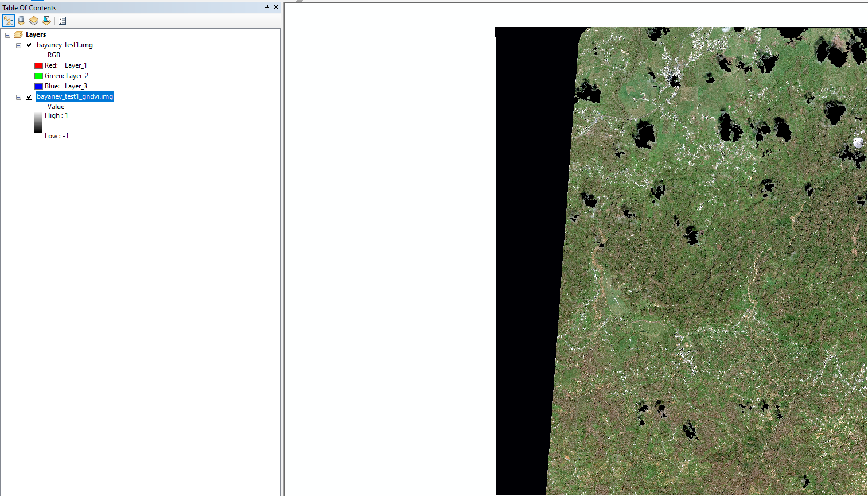Select bayaney_test1.img layer name
This screenshot has height=496, width=868.
click(65, 45)
